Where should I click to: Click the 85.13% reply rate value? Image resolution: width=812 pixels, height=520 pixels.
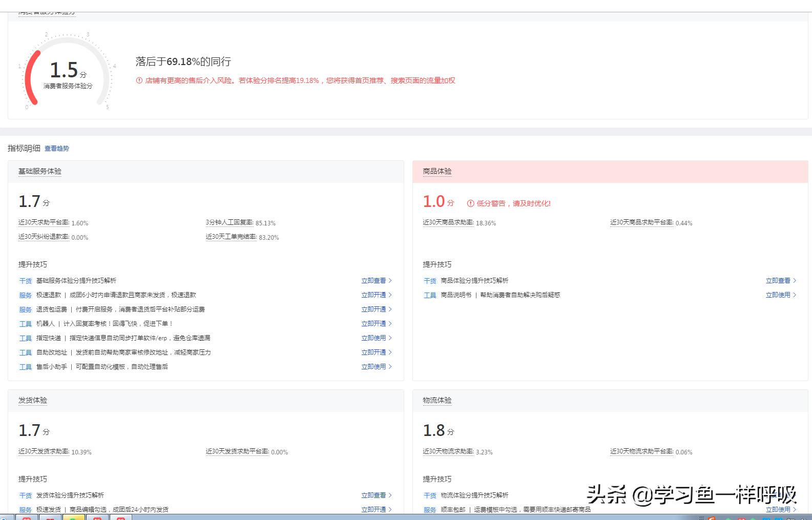tap(265, 223)
